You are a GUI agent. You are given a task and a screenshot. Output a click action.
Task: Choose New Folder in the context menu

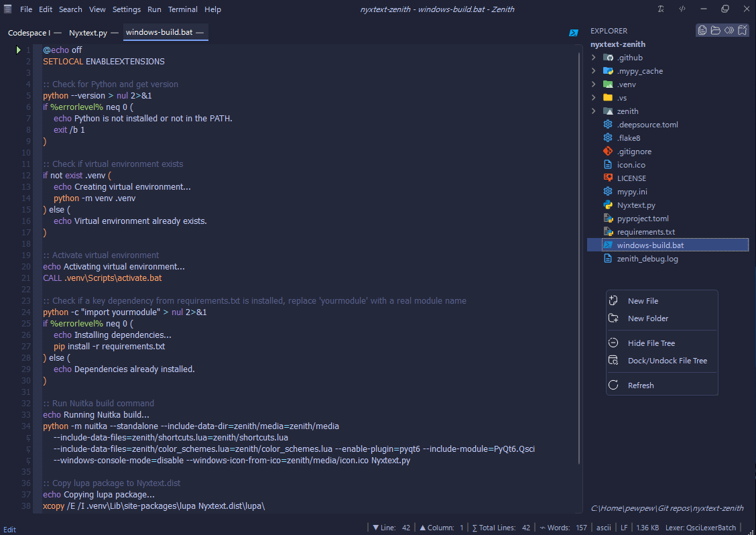tap(647, 318)
